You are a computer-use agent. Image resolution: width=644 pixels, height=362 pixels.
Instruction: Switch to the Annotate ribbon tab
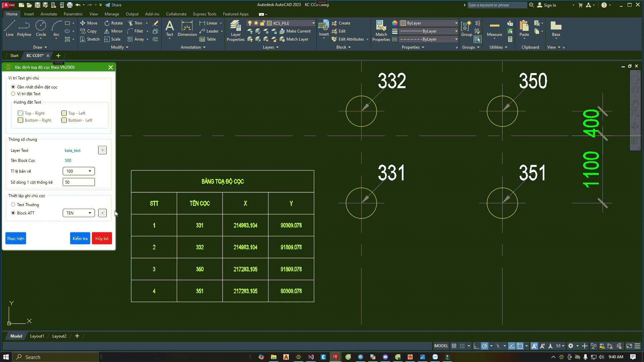coord(49,14)
